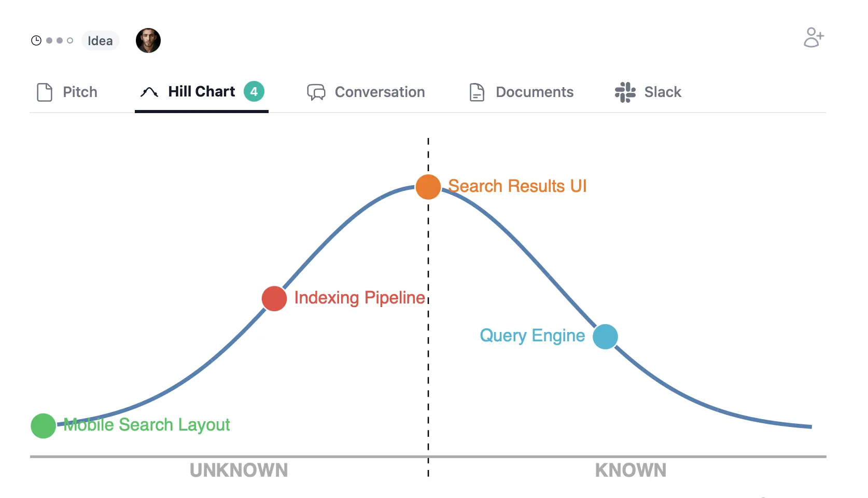
Task: Click the user avatar photo
Action: click(x=148, y=40)
